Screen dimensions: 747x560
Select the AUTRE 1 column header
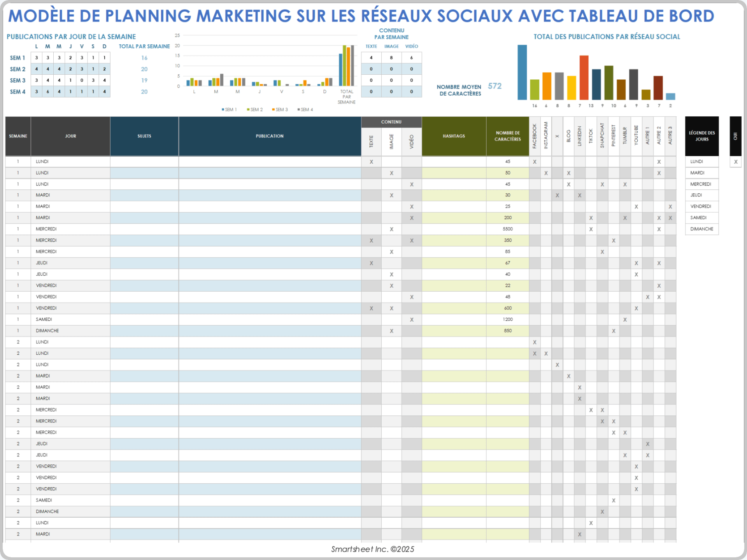coord(647,136)
